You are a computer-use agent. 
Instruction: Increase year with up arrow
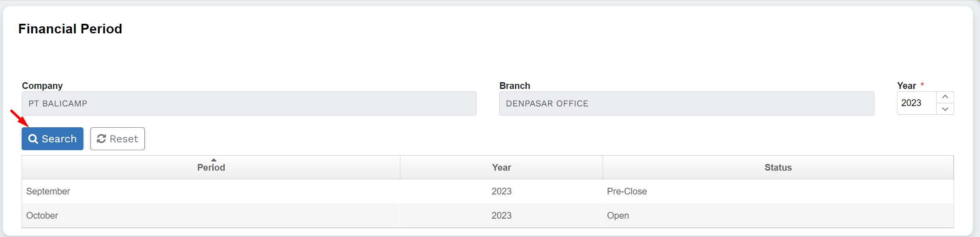(x=945, y=97)
